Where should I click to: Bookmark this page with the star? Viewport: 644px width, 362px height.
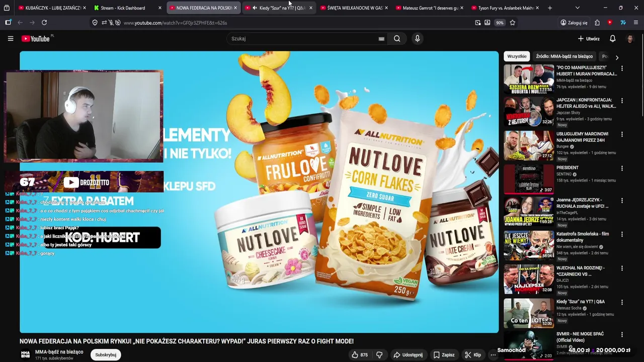512,23
